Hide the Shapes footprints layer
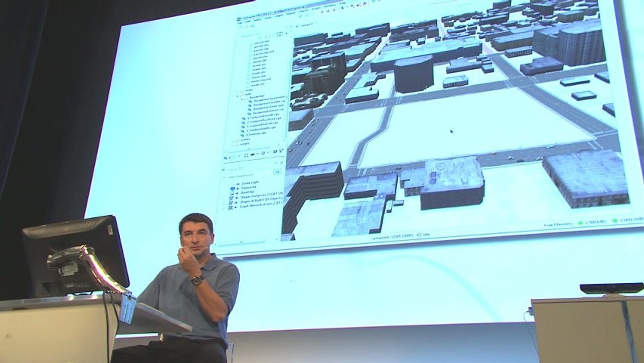644x363 pixels. (x=237, y=198)
